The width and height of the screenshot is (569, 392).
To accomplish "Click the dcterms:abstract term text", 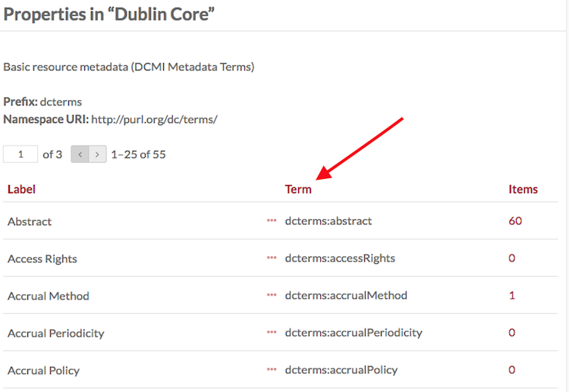I will point(329,221).
